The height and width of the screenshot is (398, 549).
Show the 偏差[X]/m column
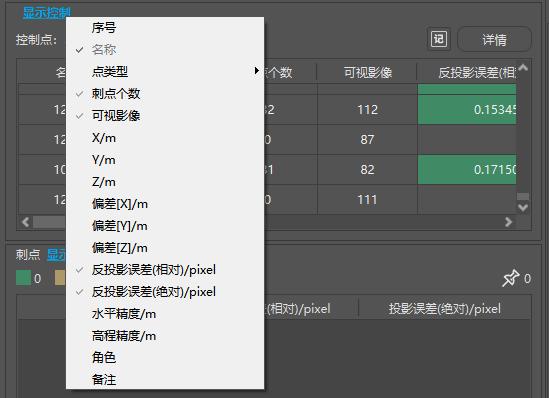point(165,204)
